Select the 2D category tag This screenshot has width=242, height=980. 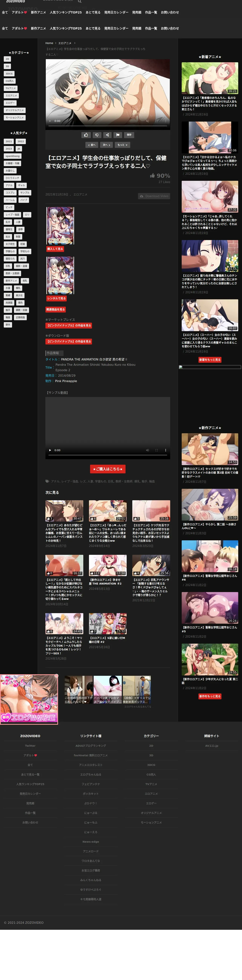point(7,59)
